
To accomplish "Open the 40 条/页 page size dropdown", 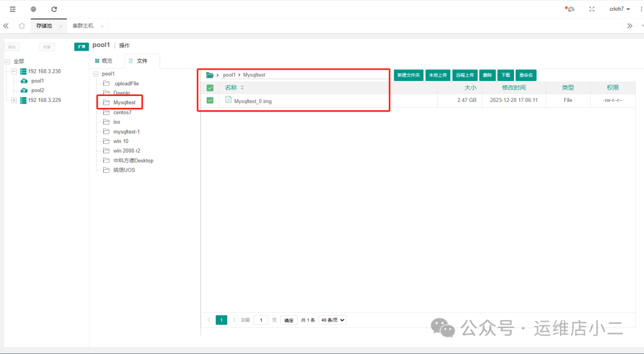I will point(333,320).
